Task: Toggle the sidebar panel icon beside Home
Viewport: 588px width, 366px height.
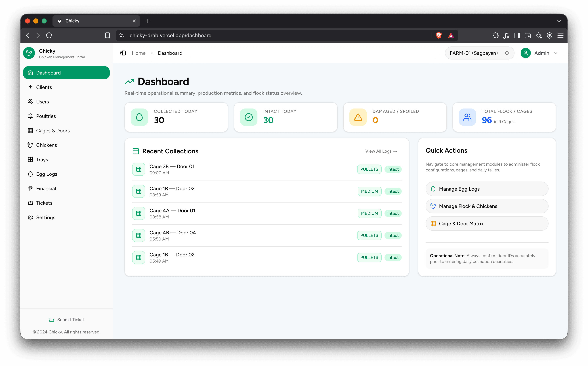Action: click(x=123, y=53)
